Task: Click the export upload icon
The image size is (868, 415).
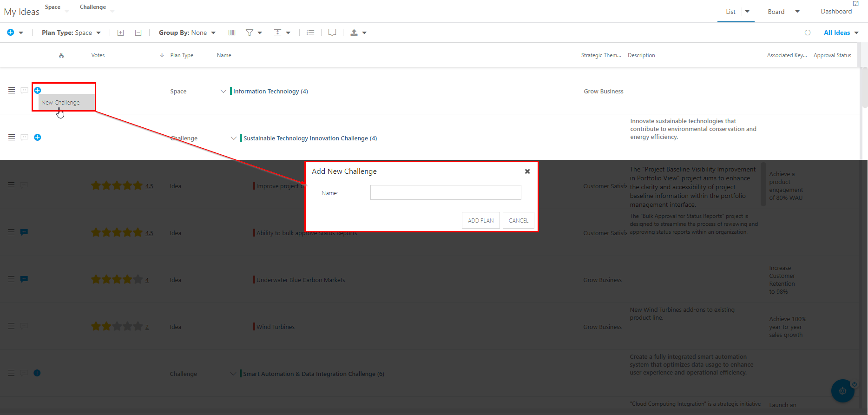Action: tap(354, 33)
